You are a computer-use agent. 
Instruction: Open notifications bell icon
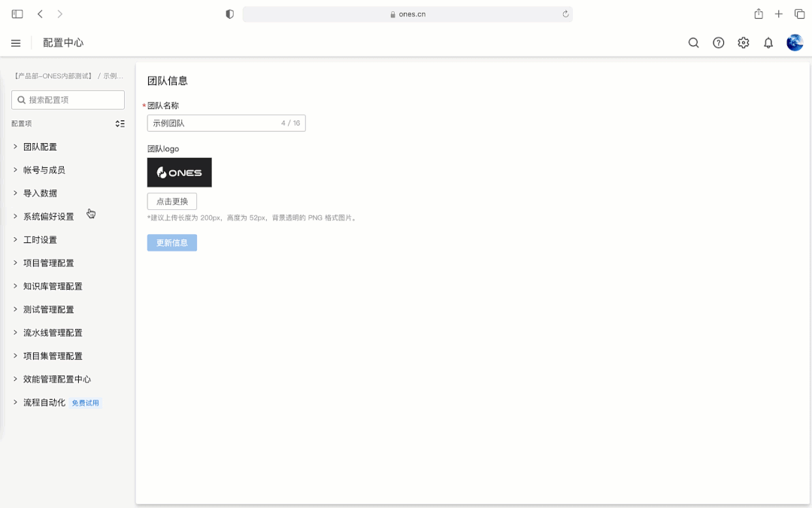(768, 43)
